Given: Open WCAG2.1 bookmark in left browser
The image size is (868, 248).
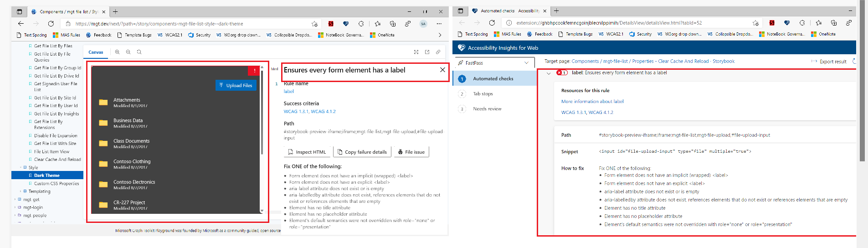Looking at the screenshot, I should coord(170,35).
